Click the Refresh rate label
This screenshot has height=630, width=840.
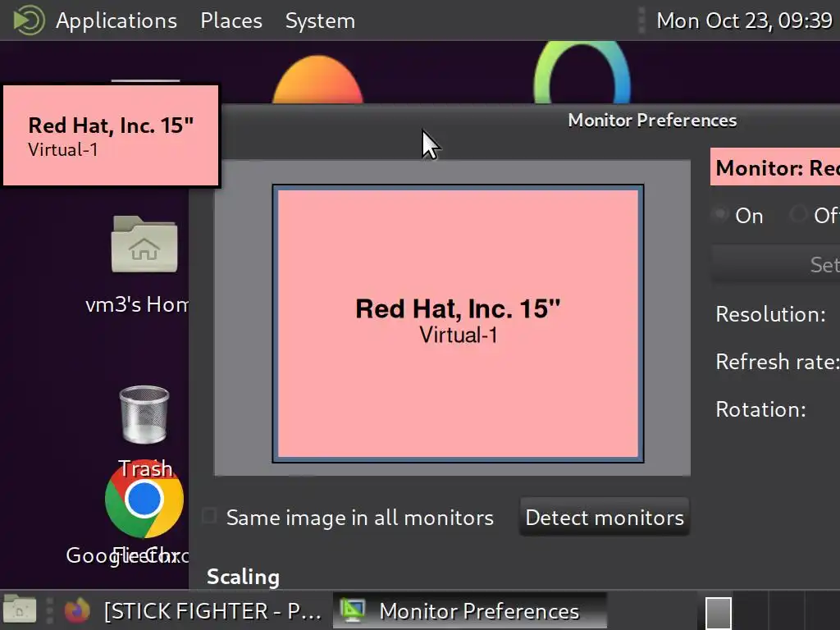coord(778,362)
